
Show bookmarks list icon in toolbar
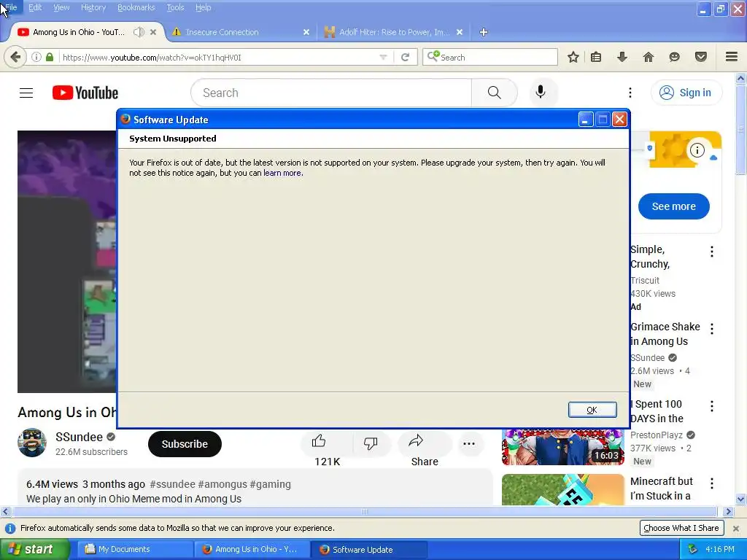click(596, 57)
